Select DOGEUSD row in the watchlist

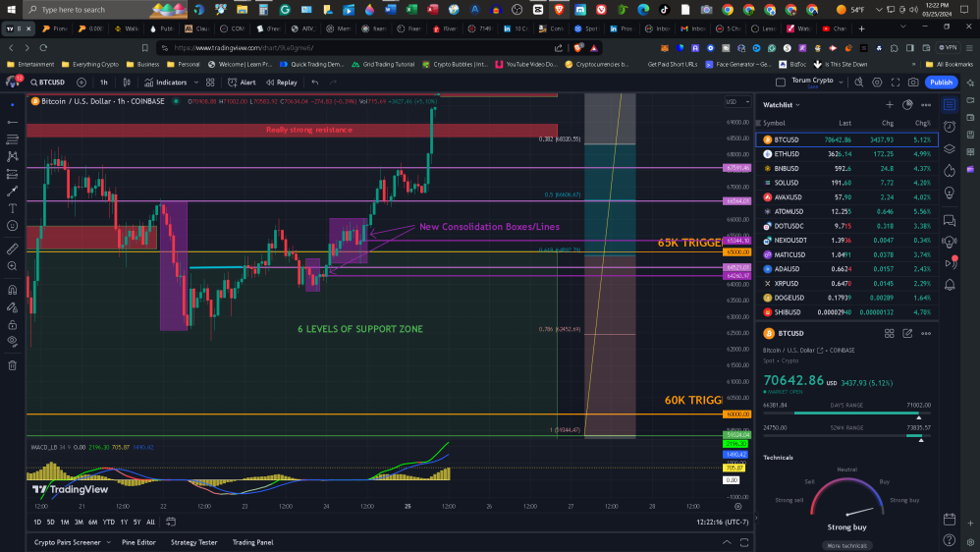point(846,298)
